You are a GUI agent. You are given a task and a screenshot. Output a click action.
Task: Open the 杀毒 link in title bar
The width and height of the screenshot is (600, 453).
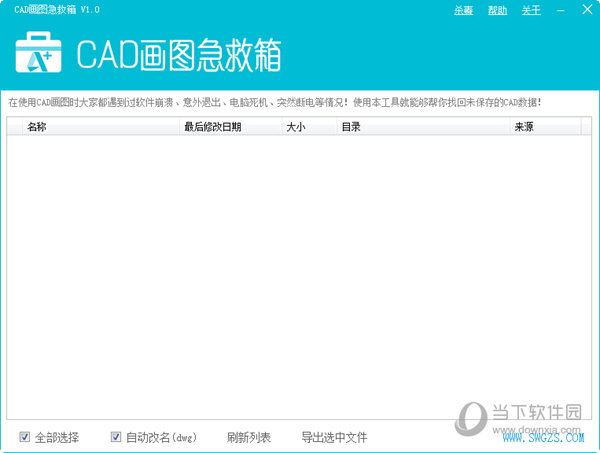click(463, 10)
